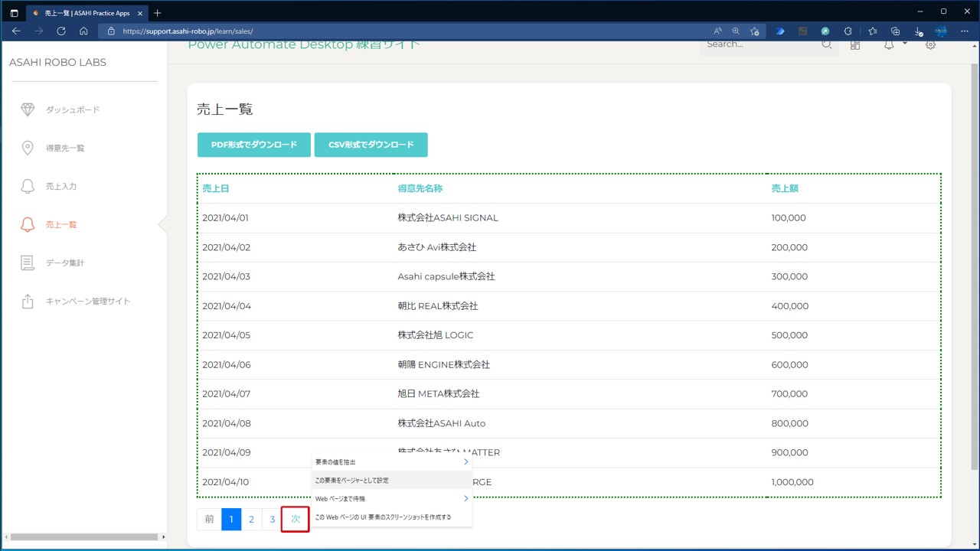Click the 売上額 column header

pos(785,188)
